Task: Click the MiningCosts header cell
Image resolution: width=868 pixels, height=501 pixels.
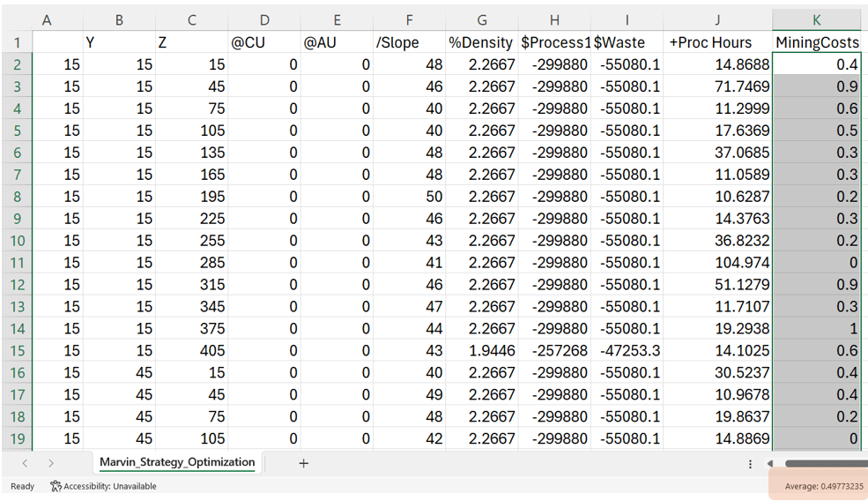Action: pos(817,42)
